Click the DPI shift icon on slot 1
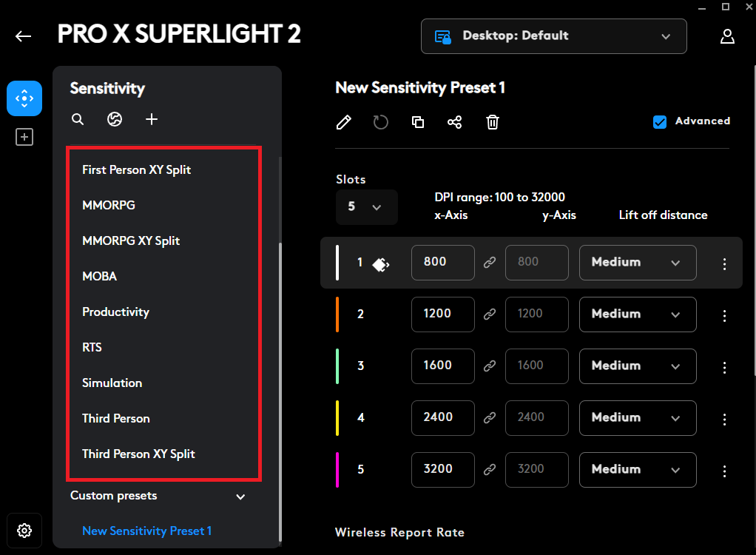The height and width of the screenshot is (555, 756). point(380,264)
